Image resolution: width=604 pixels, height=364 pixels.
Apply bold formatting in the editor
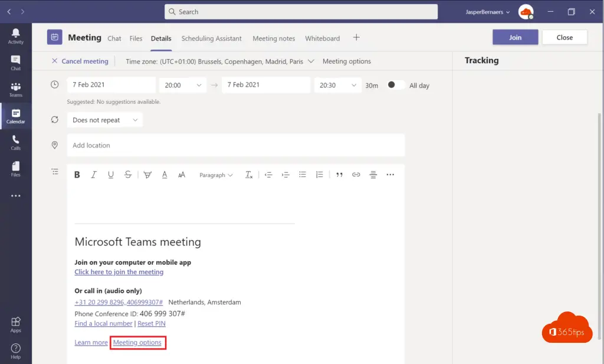[x=77, y=175]
